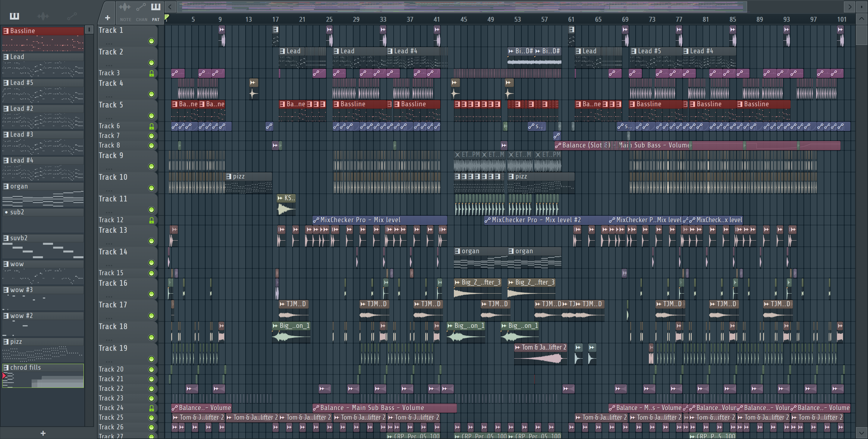Click the MixChecker Pro - Mix level #2 automation icon

coord(488,220)
